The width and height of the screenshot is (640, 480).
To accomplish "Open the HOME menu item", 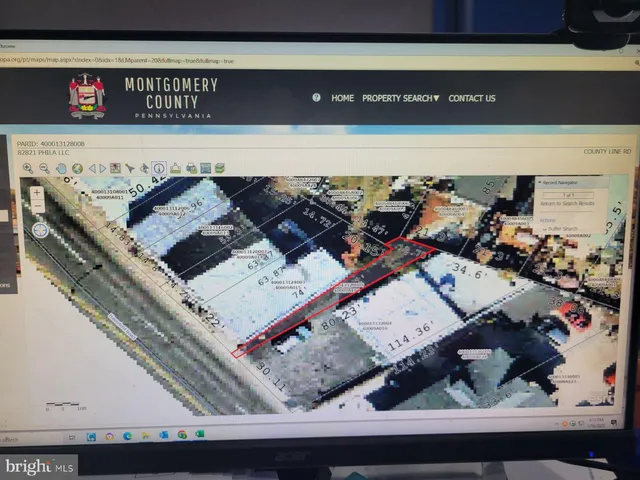I will click(x=342, y=98).
